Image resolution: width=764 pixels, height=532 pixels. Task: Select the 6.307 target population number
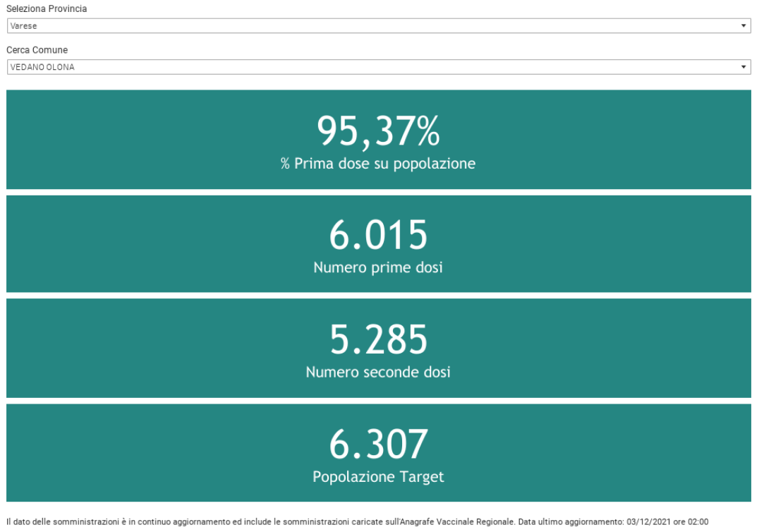[378, 444]
